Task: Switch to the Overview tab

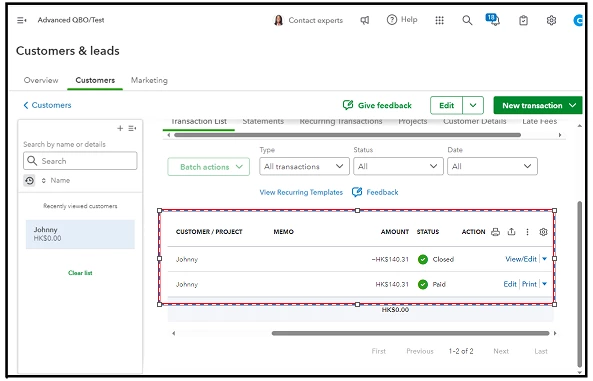Action: (x=41, y=80)
